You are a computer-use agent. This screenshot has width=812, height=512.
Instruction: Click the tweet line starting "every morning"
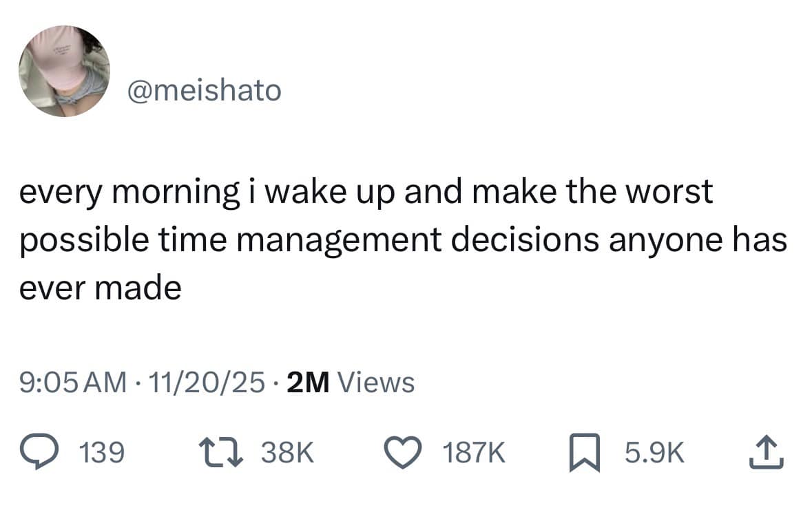[366, 193]
